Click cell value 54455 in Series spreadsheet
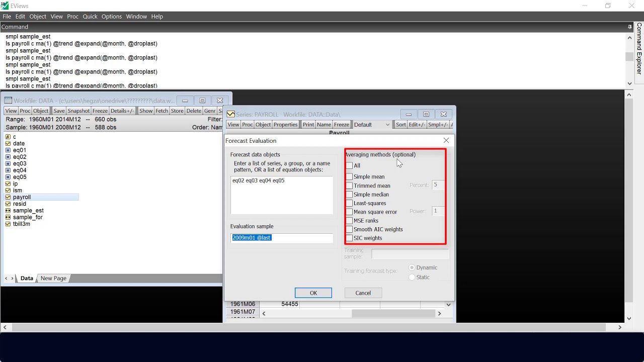This screenshot has width=644, height=362. point(290,304)
